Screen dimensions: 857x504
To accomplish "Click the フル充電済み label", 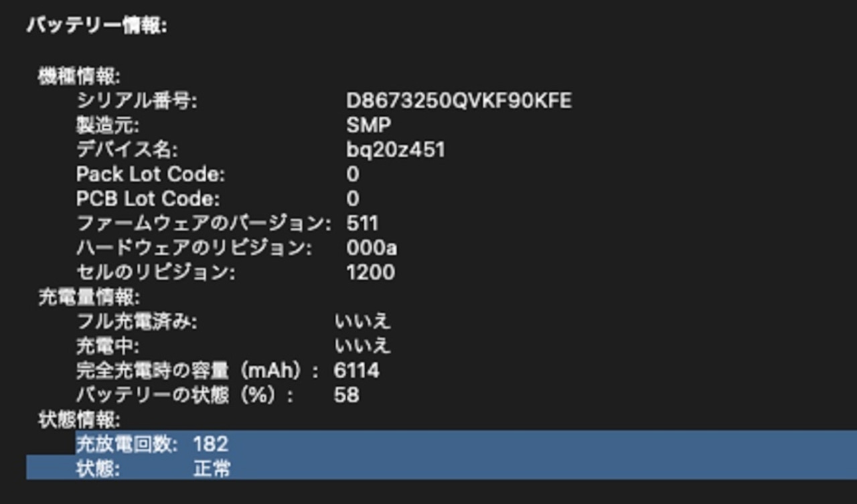I will point(137,322).
